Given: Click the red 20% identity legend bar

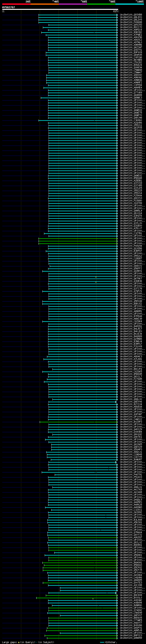Looking at the screenshot, I should 16,4.
